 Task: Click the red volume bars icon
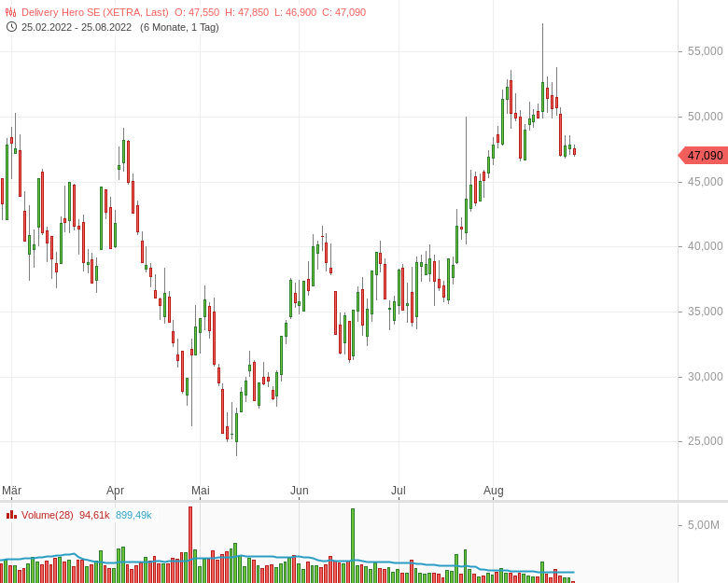point(11,515)
